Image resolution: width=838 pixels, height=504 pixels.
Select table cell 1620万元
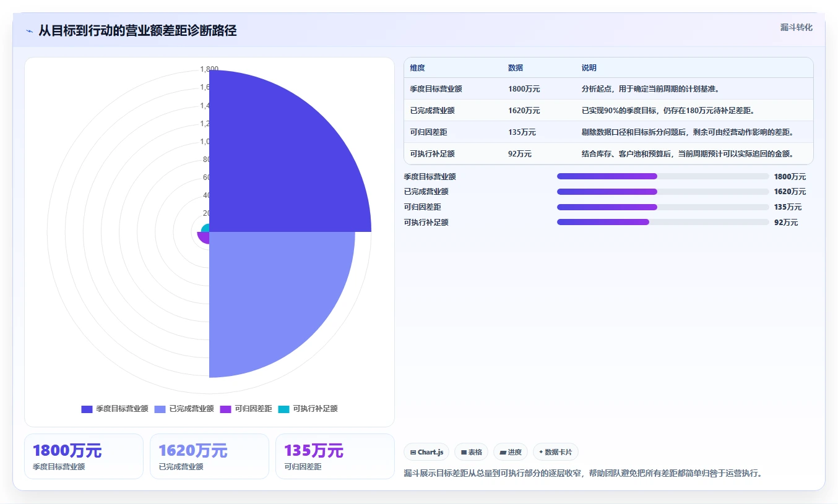pyautogui.click(x=524, y=111)
